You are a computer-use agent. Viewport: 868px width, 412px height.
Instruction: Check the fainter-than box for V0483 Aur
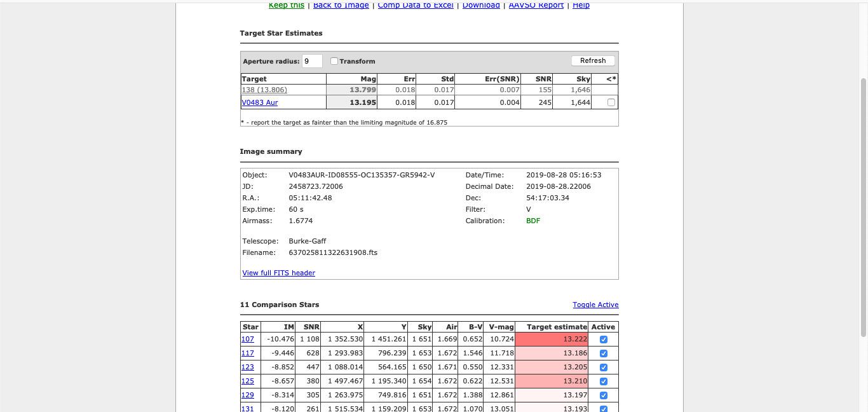[x=611, y=102]
